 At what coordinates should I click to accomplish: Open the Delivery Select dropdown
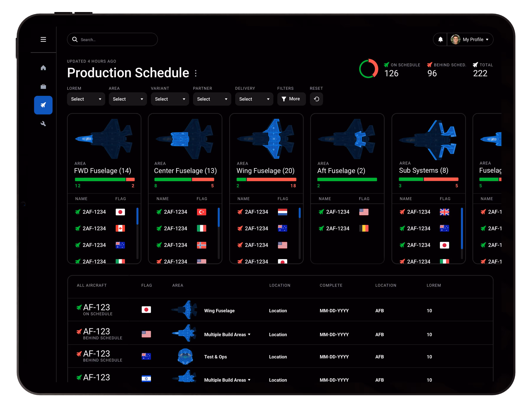(x=254, y=99)
